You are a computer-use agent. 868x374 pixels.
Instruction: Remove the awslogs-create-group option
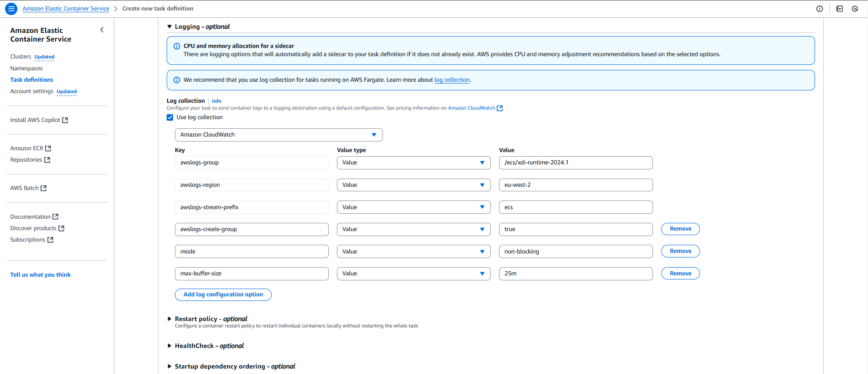680,229
